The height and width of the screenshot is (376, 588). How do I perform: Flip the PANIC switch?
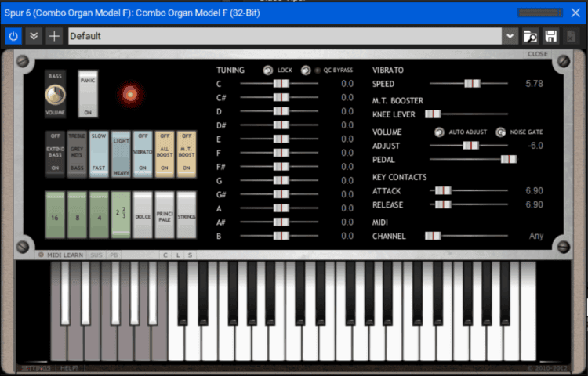pyautogui.click(x=88, y=94)
